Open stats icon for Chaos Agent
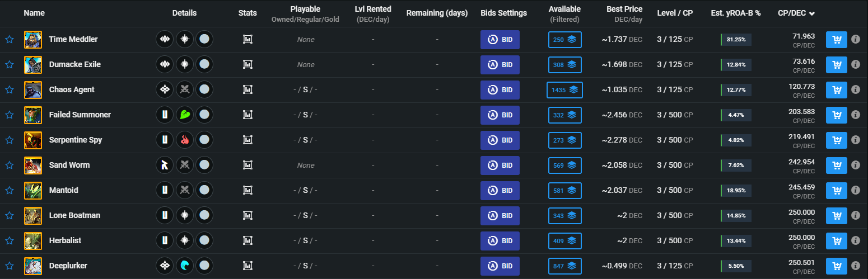The height and width of the screenshot is (279, 868). click(248, 90)
